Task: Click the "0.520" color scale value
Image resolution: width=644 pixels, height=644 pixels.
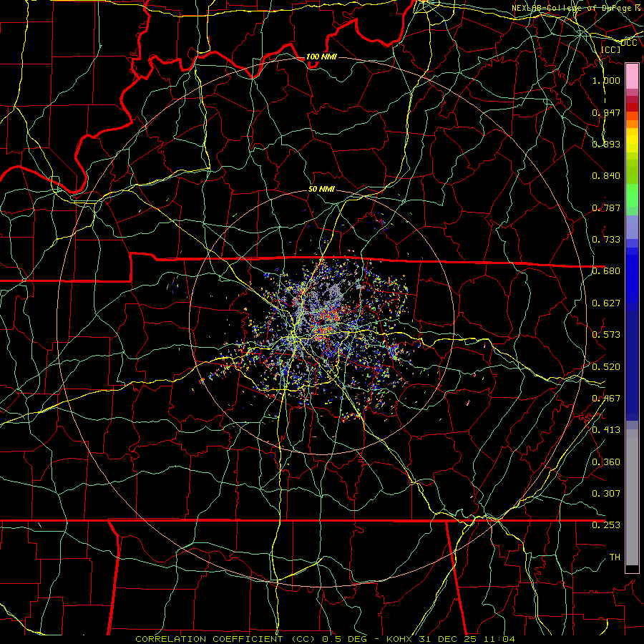Action: point(606,366)
